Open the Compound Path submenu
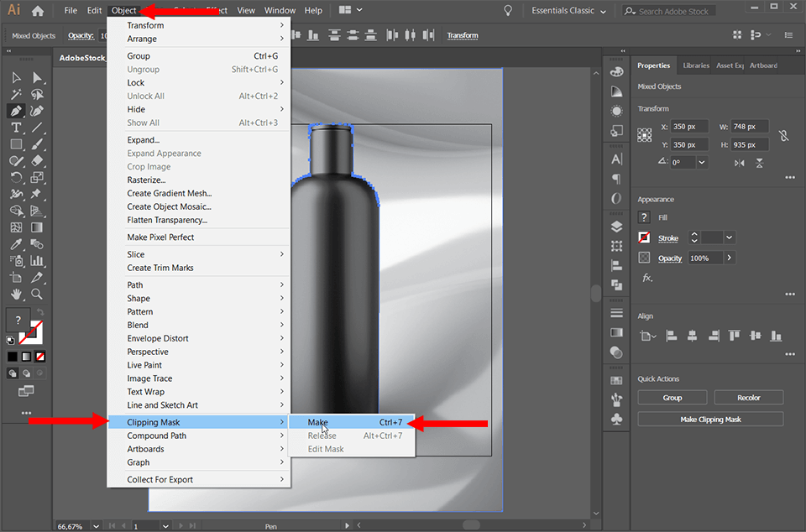806x532 pixels. pos(199,436)
